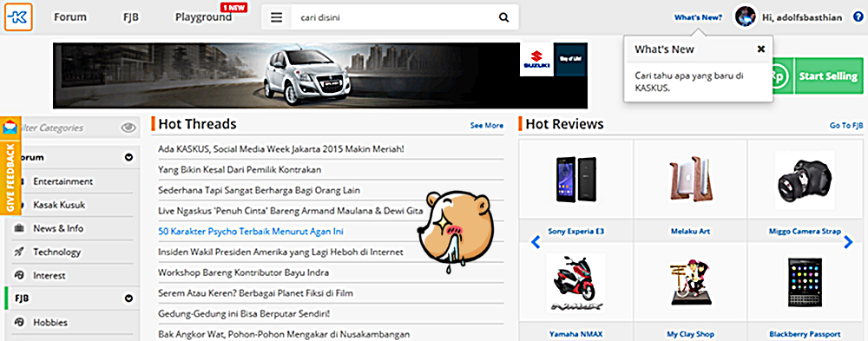Show previous Hot Reviews with left arrow
The width and height of the screenshot is (868, 341).
point(536,242)
